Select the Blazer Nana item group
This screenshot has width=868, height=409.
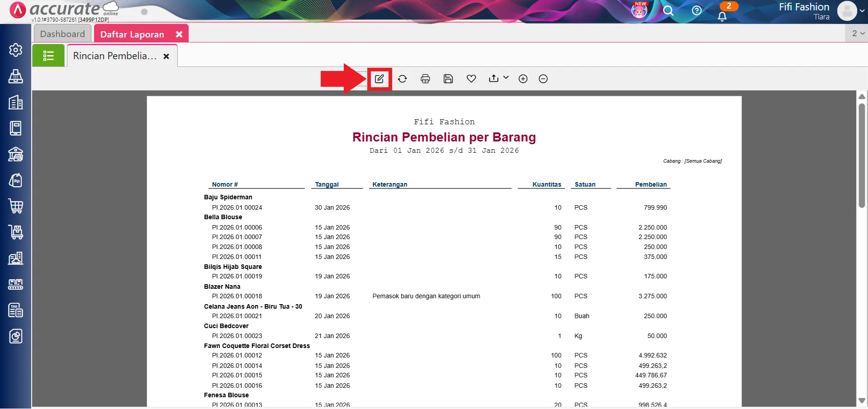click(x=222, y=287)
